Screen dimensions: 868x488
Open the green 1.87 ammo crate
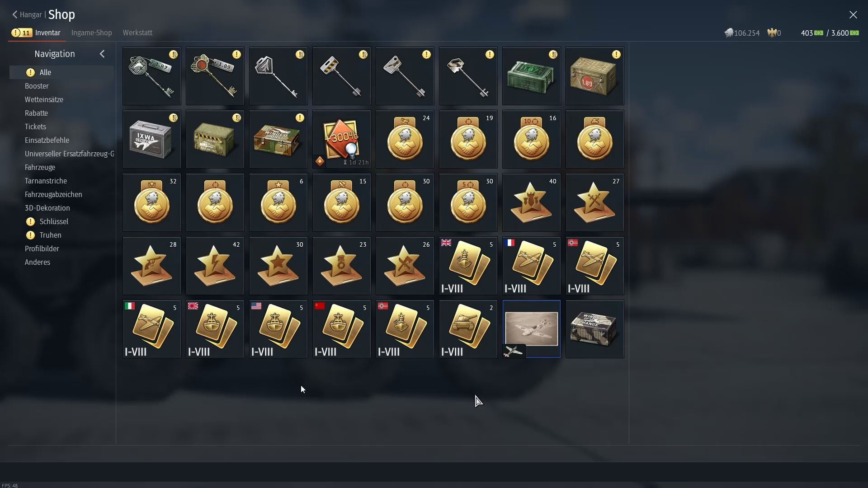tap(531, 76)
